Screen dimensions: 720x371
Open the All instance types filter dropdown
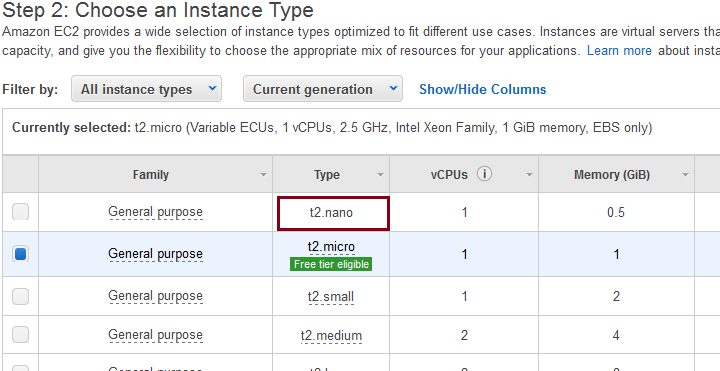click(146, 89)
